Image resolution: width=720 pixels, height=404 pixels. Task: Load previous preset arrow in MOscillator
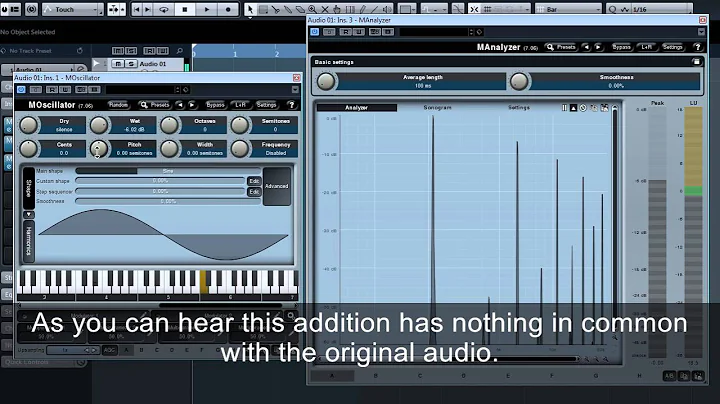click(180, 105)
